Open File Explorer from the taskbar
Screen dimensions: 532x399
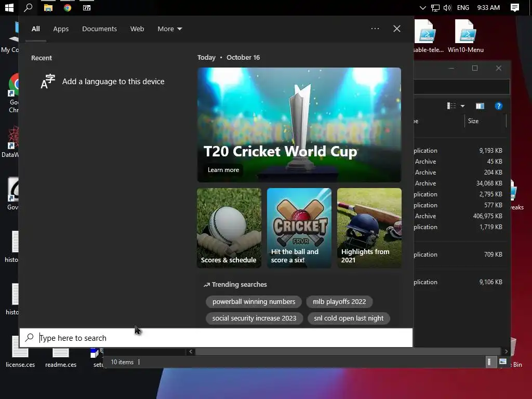48,7
